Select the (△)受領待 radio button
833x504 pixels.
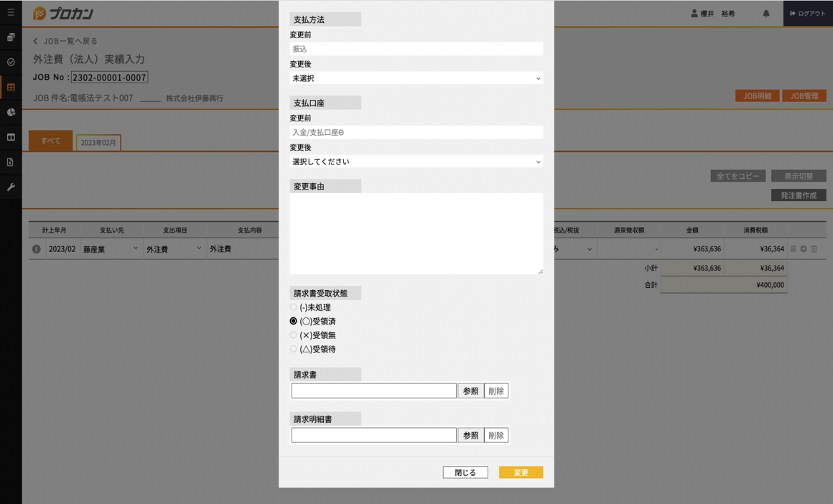(x=293, y=349)
